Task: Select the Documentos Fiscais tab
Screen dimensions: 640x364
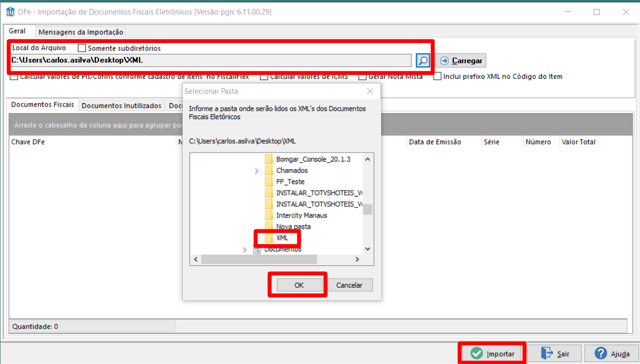Action: pyautogui.click(x=43, y=105)
